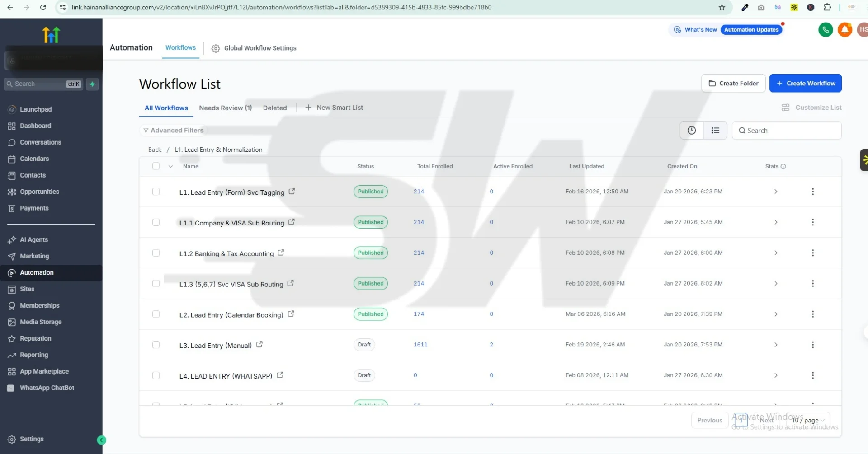Open the orange notifications bell
Screen dimensions: 868x454
[x=844, y=30]
